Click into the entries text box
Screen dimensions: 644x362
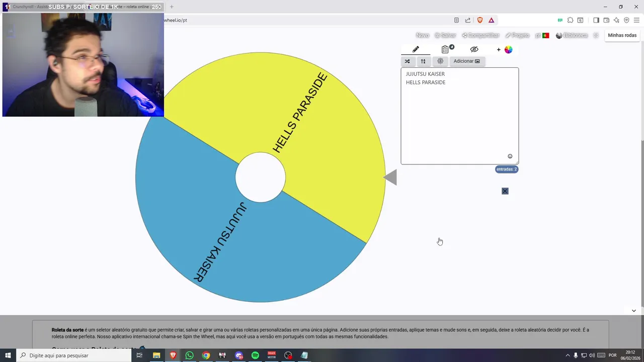coord(459,116)
